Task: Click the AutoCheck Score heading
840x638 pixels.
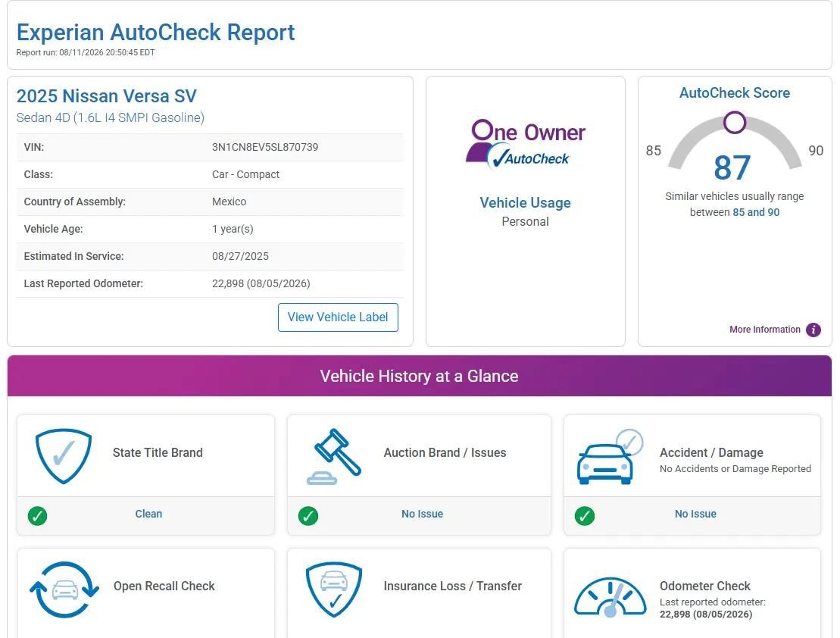Action: point(735,92)
